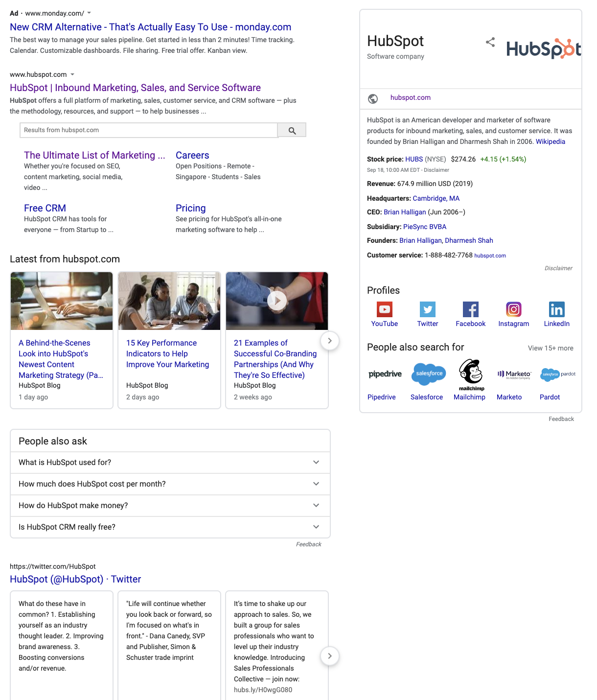Viewport: 597px width, 700px height.
Task: Open the 15 Key Performance Indicators thumbnail
Action: pos(169,301)
